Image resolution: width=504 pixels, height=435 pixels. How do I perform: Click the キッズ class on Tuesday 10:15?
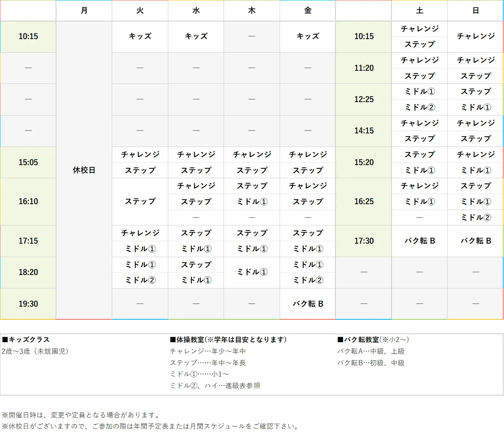[140, 36]
